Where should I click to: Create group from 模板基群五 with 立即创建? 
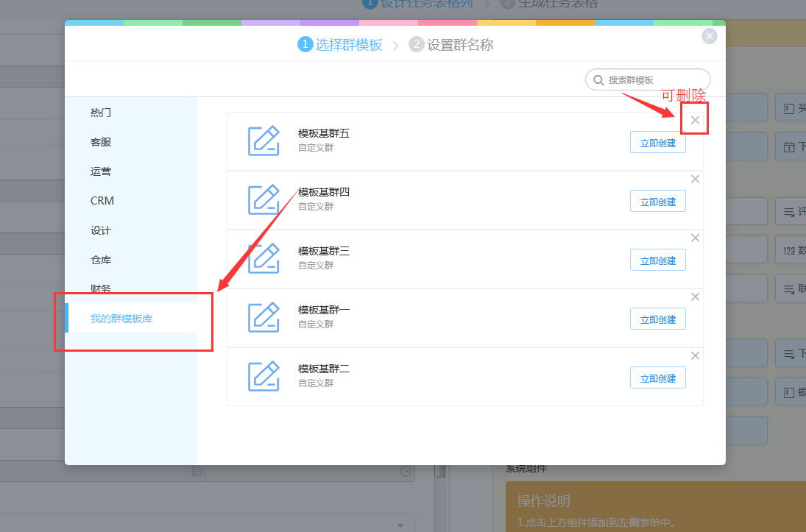click(x=657, y=143)
